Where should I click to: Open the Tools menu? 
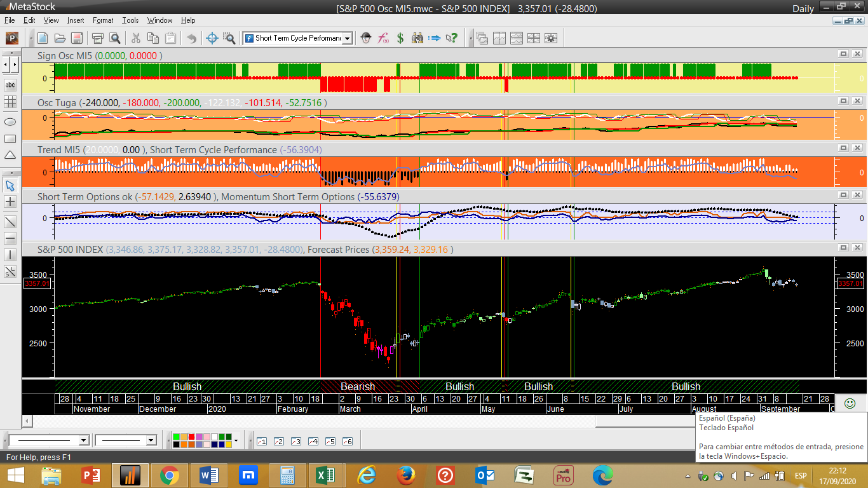pyautogui.click(x=130, y=20)
